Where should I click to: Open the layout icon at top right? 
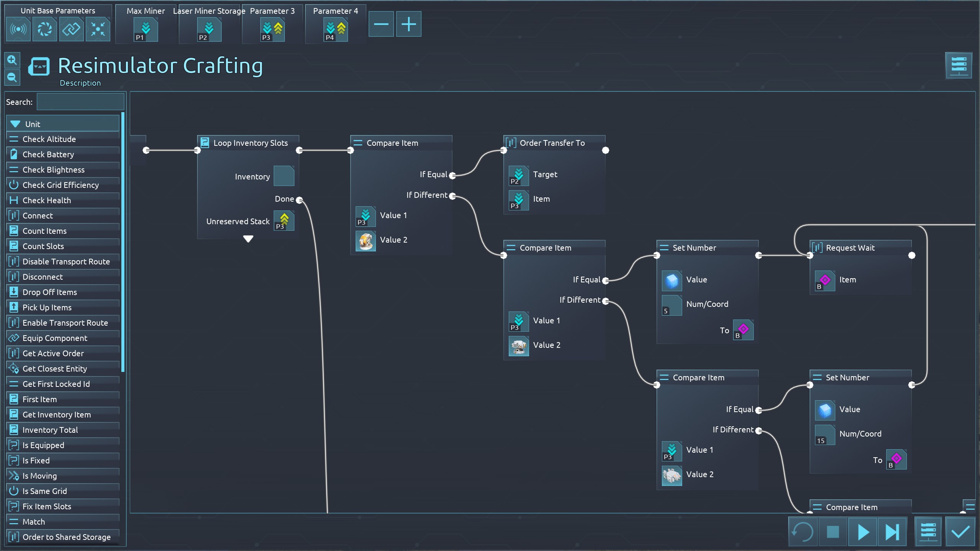coord(958,66)
